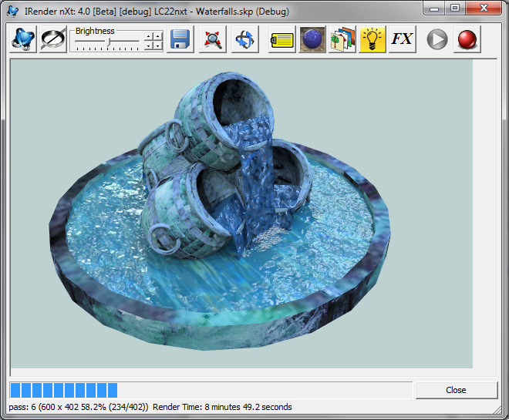Toggle the yellow lightbulb lighting icon
This screenshot has width=509, height=420.
[372, 39]
